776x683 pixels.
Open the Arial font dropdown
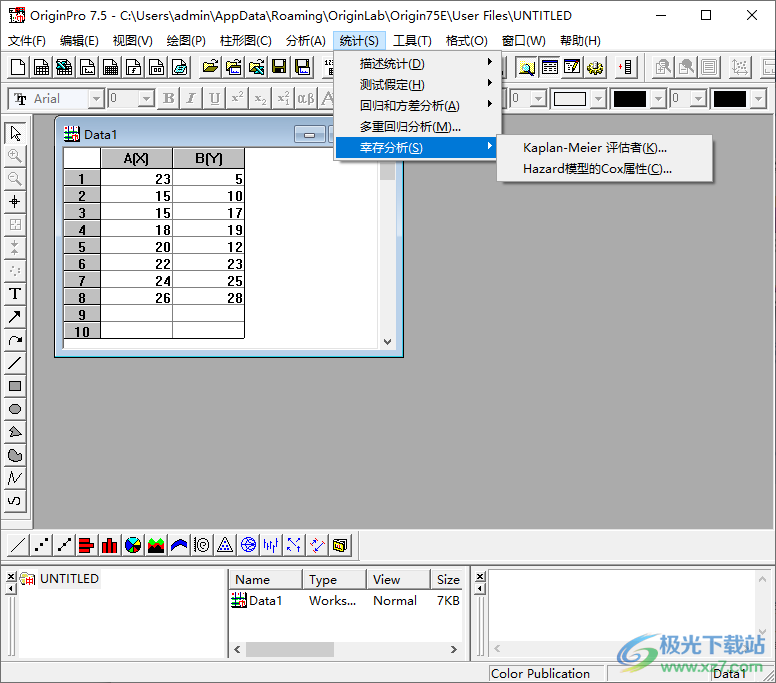pos(96,99)
